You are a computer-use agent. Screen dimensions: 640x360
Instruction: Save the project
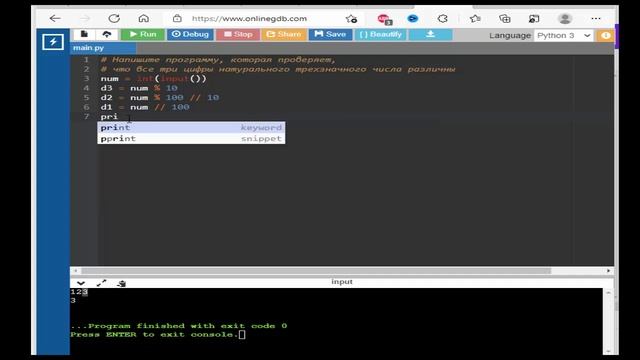pyautogui.click(x=330, y=34)
